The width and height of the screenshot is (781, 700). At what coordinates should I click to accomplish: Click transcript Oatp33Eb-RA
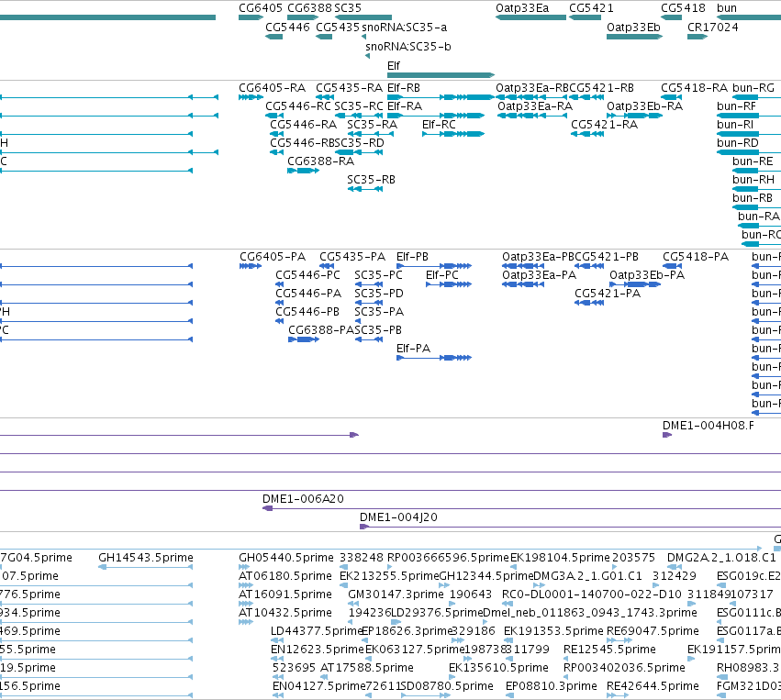(x=634, y=116)
